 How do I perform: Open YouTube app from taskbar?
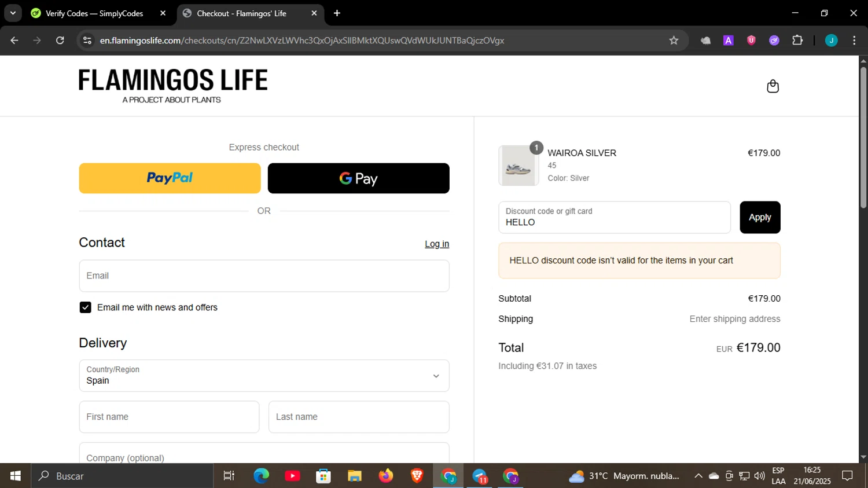coord(293,476)
